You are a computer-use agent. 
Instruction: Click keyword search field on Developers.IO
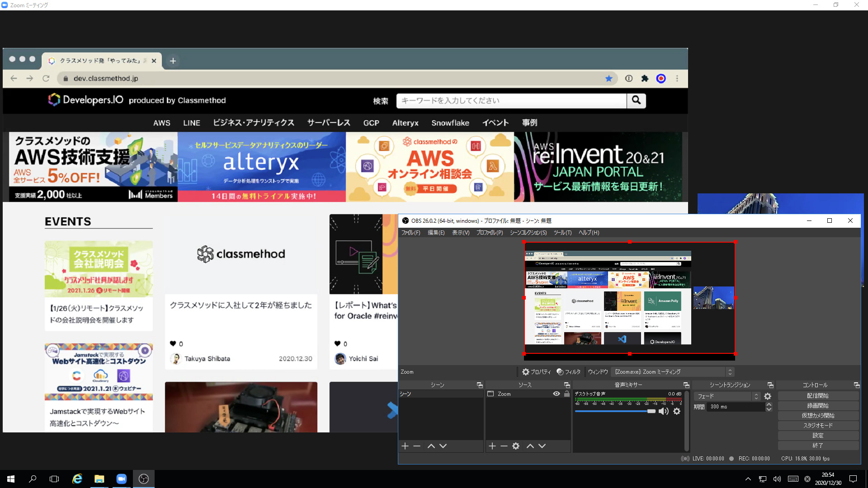click(511, 100)
